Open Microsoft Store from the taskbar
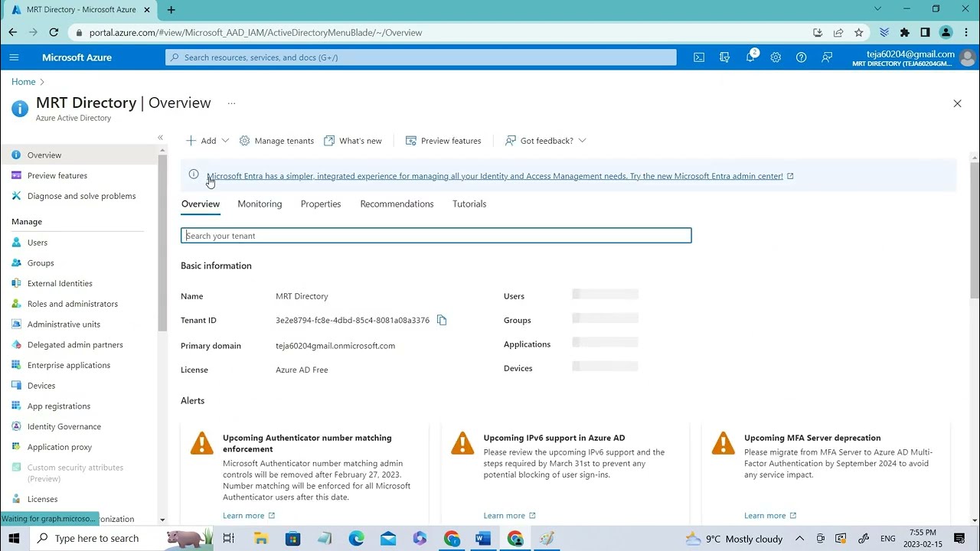This screenshot has height=551, width=980. pos(292,539)
